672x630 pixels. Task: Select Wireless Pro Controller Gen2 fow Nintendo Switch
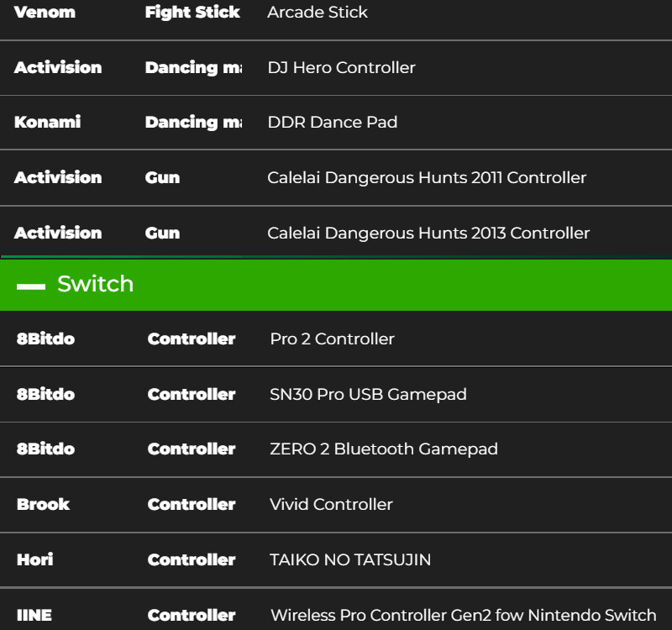coord(464,615)
